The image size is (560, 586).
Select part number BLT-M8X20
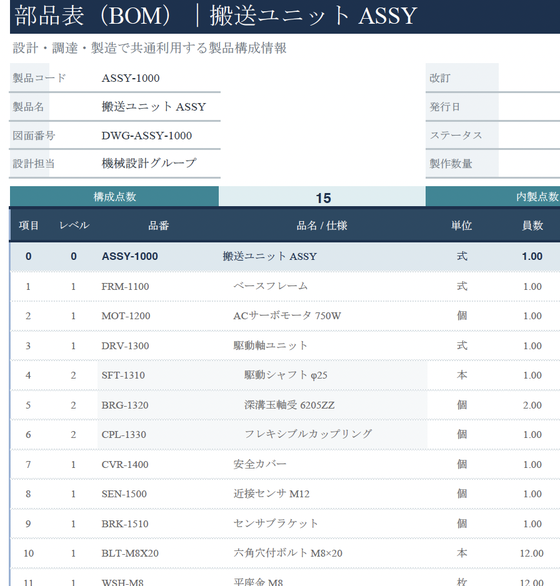point(130,553)
